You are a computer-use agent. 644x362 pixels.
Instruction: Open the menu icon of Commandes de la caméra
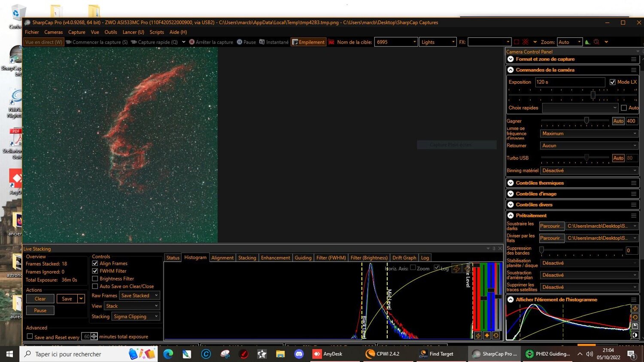634,70
